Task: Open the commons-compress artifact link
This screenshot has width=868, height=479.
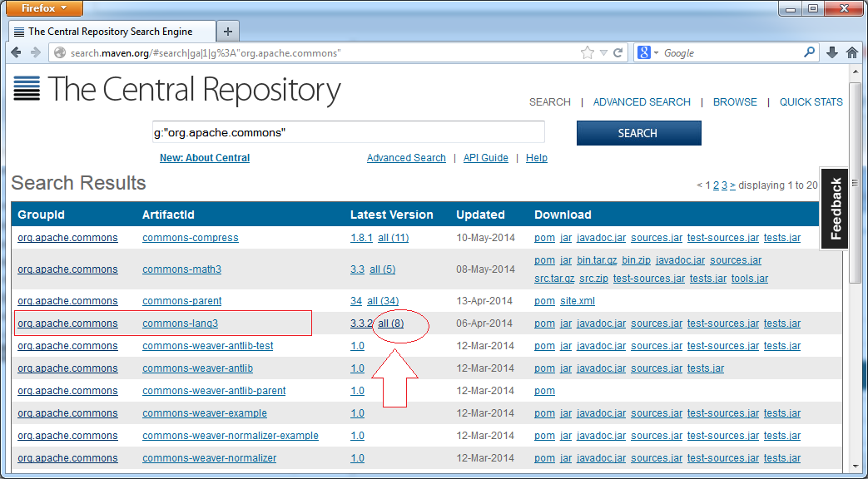Action: (191, 238)
